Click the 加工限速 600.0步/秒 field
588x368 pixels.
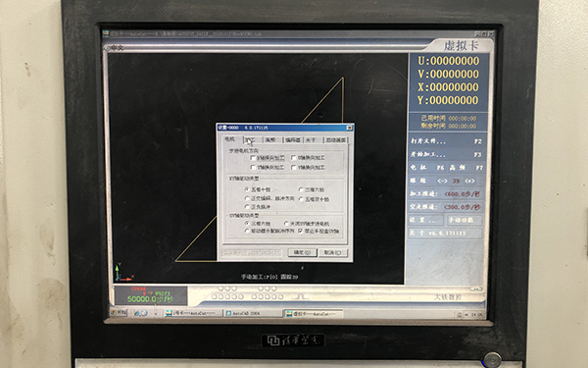[446, 194]
